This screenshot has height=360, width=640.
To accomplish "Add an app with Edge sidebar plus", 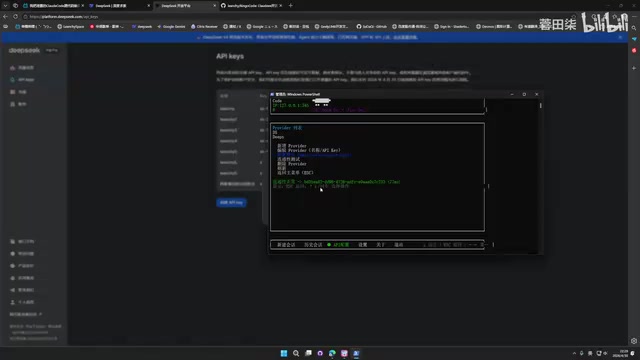I will click(634, 68).
